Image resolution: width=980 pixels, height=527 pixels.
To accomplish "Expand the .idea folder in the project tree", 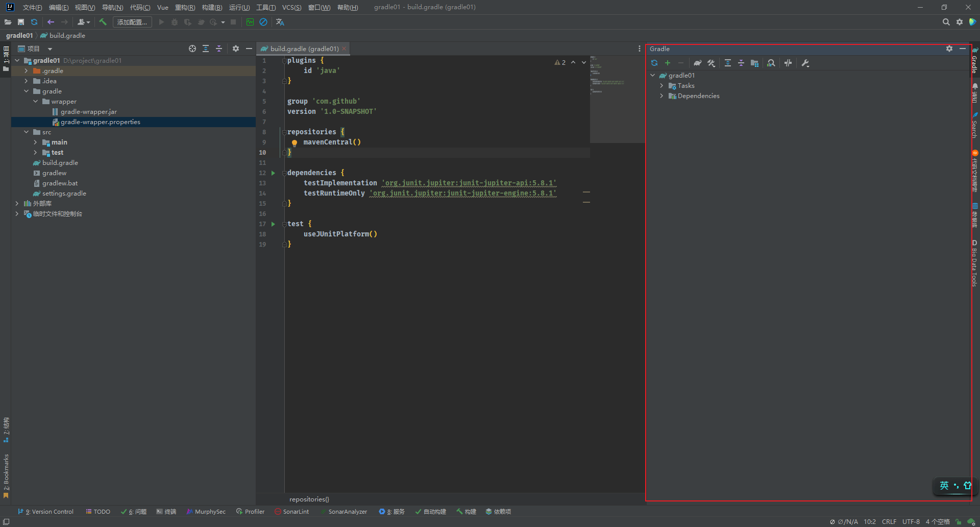I will click(26, 81).
